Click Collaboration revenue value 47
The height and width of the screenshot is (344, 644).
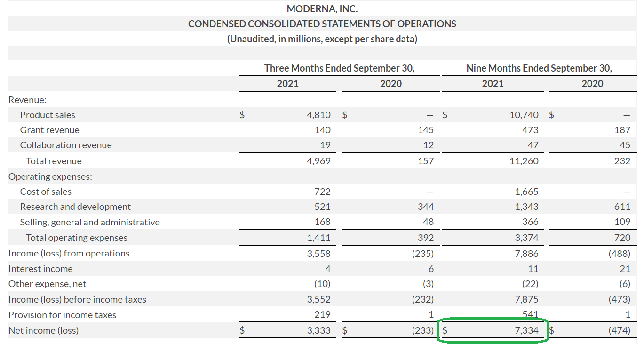[x=533, y=145]
